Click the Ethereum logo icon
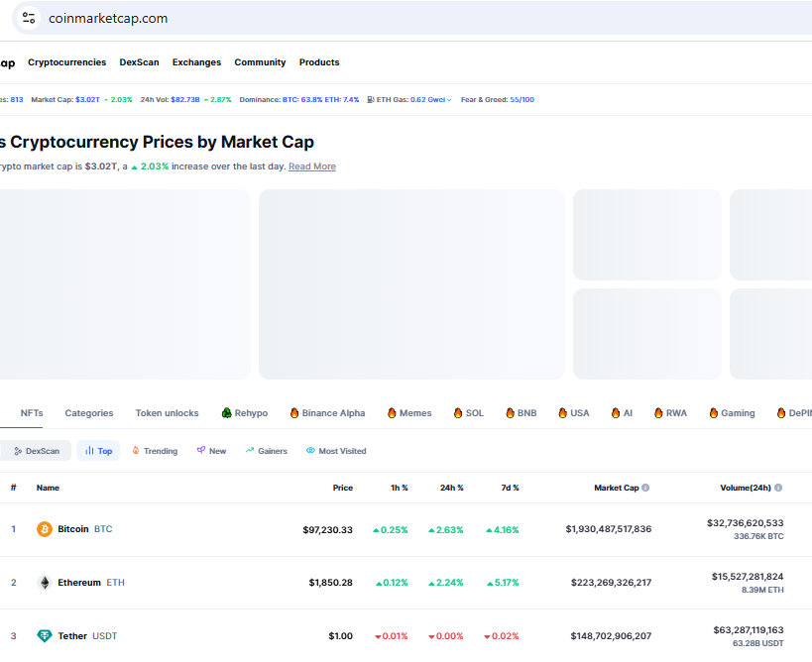The image size is (812, 662). (45, 583)
